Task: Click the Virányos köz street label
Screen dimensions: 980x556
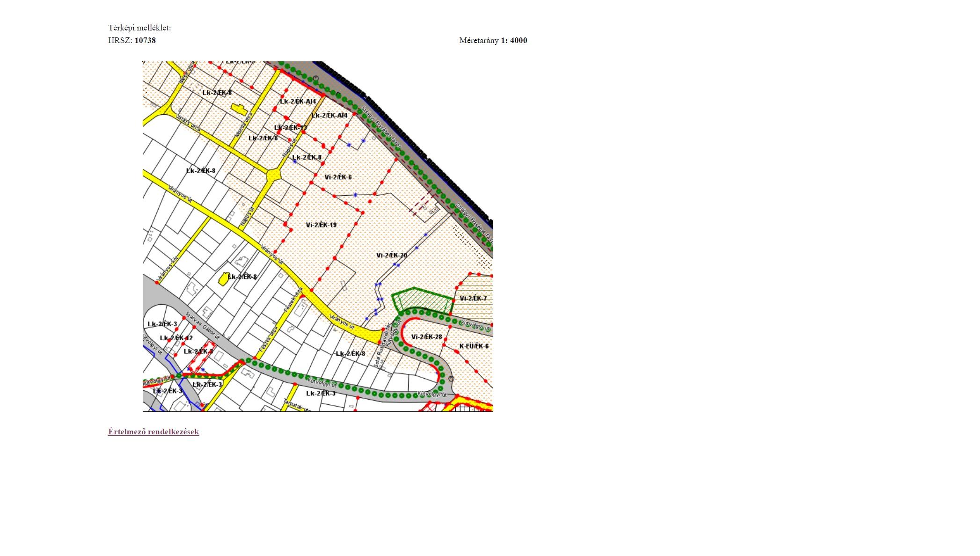Action: click(x=168, y=268)
